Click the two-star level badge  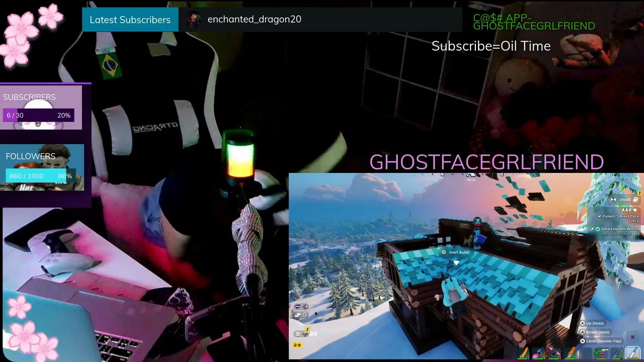pos(297,345)
